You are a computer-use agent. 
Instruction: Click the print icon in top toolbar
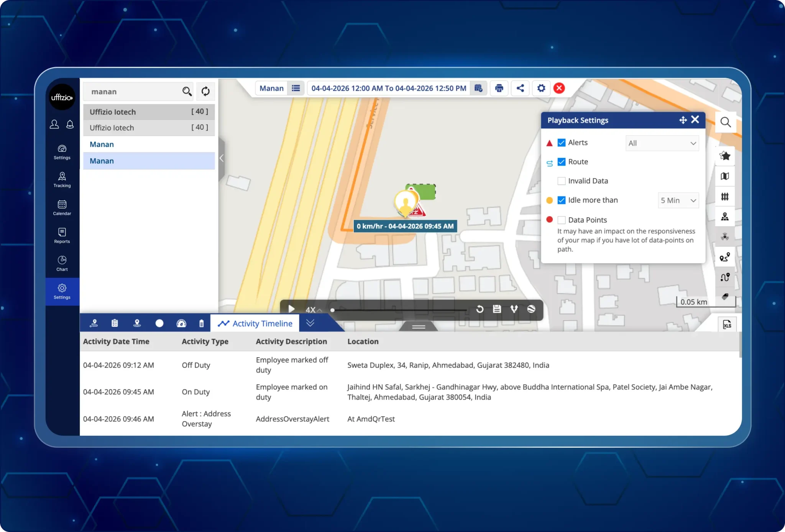tap(499, 88)
